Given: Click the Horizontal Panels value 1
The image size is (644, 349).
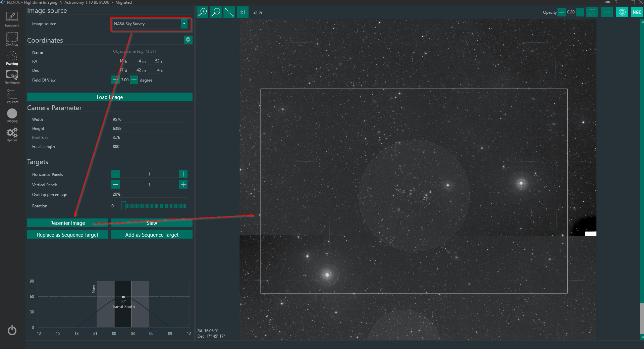Looking at the screenshot, I should point(149,174).
